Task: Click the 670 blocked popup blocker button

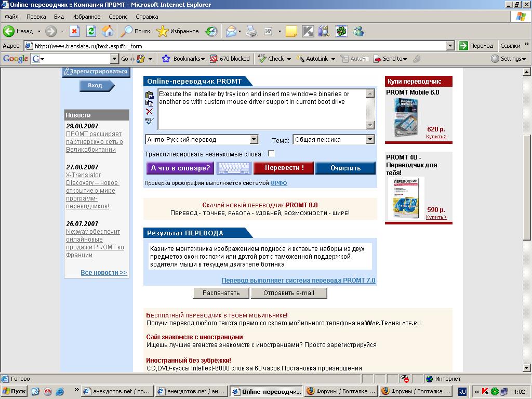Action: (x=230, y=59)
